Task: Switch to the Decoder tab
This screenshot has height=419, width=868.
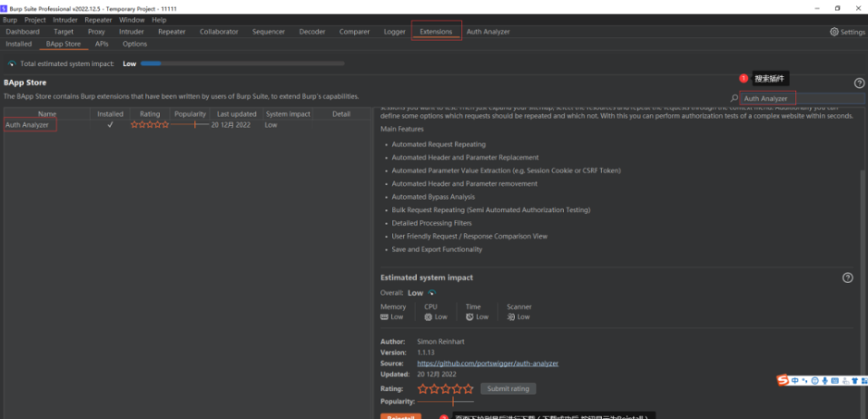Action: (x=312, y=32)
